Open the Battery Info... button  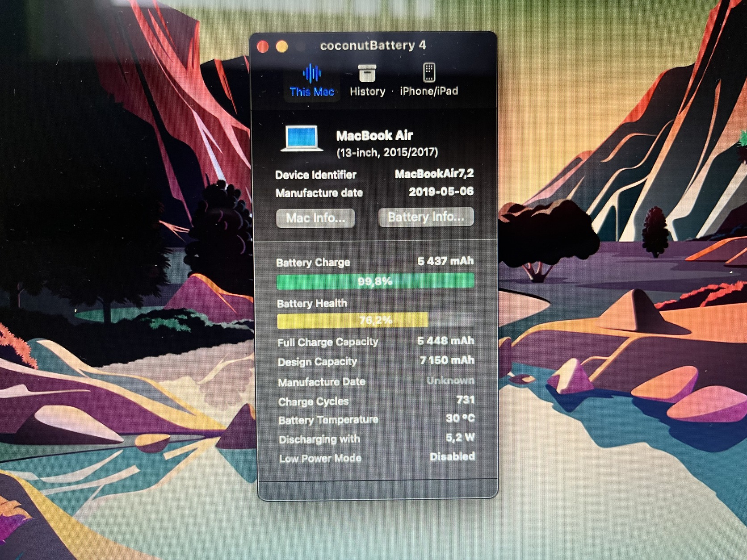(x=426, y=217)
